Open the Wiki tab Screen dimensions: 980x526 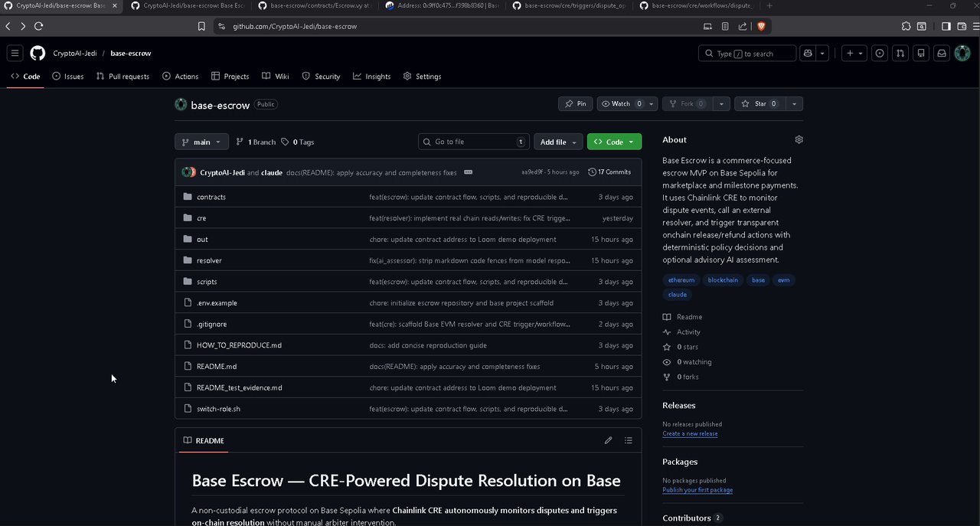(x=276, y=77)
